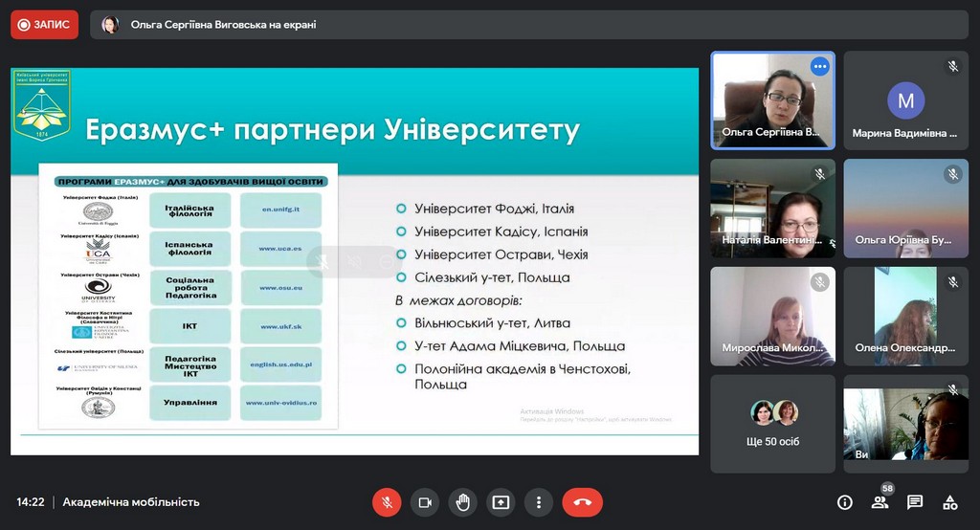This screenshot has height=530, width=980.
Task: Select Марина Вадимівна's participant tile
Action: click(x=905, y=100)
